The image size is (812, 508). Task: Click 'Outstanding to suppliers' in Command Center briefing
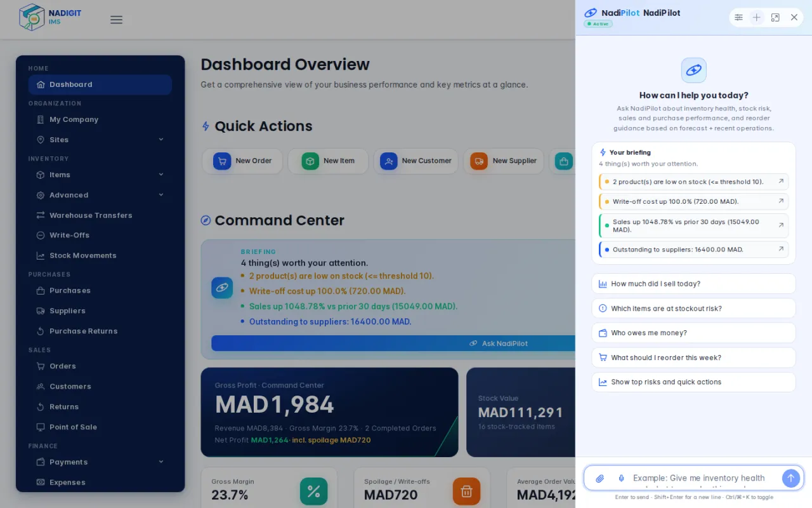point(330,321)
